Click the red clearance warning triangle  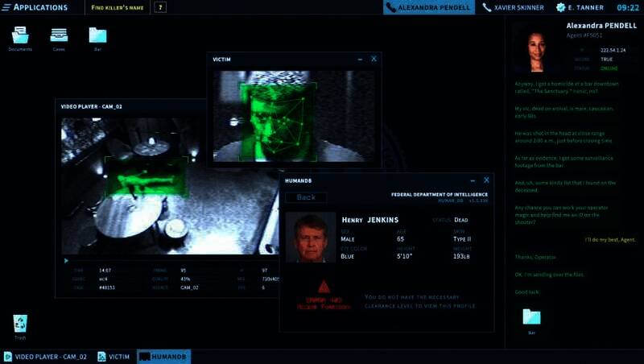[x=323, y=287]
